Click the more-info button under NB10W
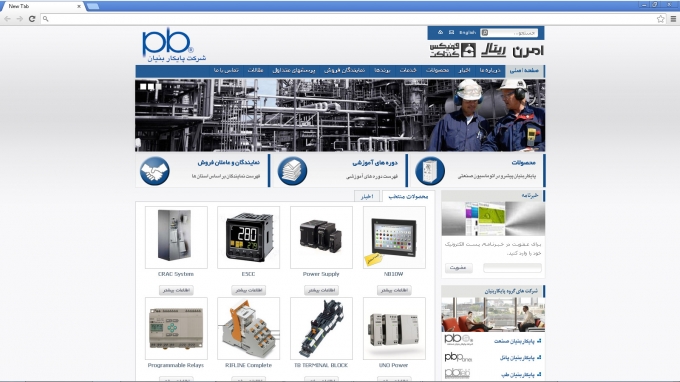The image size is (680, 382). pyautogui.click(x=394, y=290)
